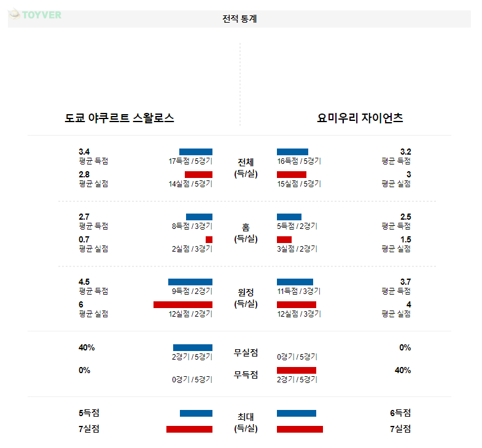Click the Giants' 40% 무득점 percentage
482x448 pixels.
(403, 370)
